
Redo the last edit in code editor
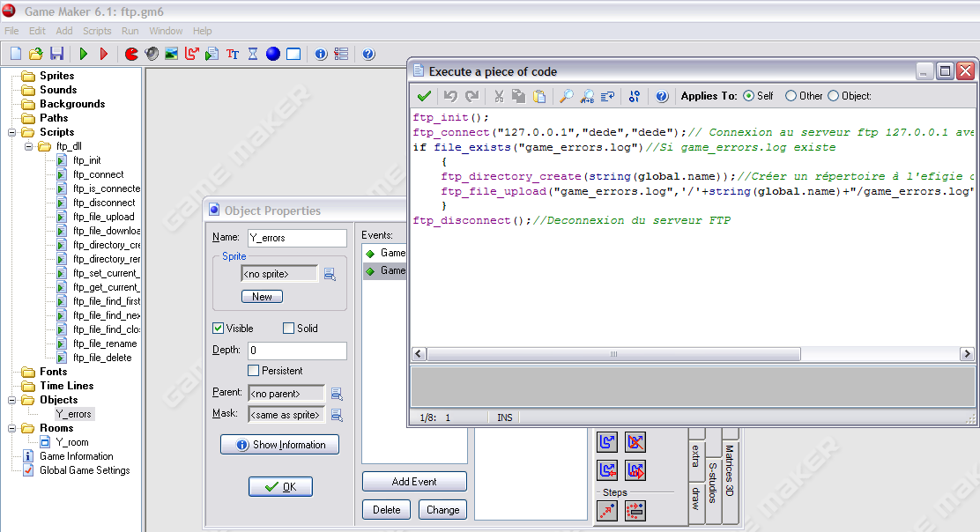coord(471,96)
